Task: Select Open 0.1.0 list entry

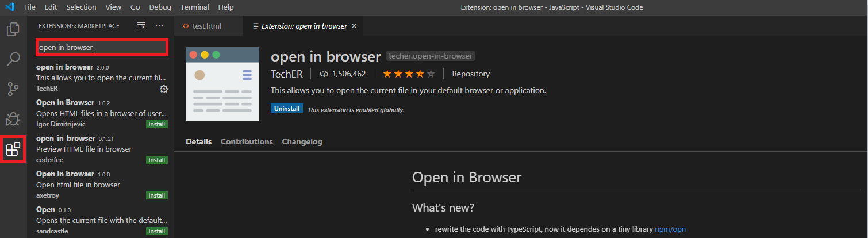Action: [101, 220]
